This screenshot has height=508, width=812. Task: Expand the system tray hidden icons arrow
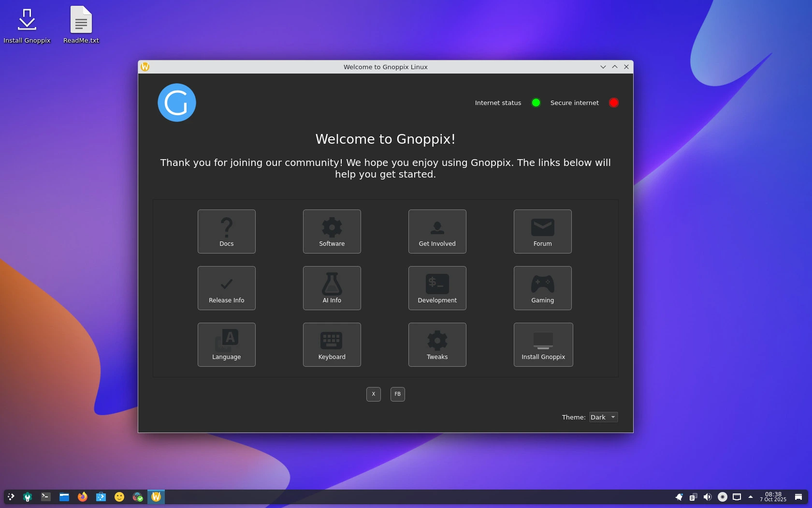coord(750,497)
